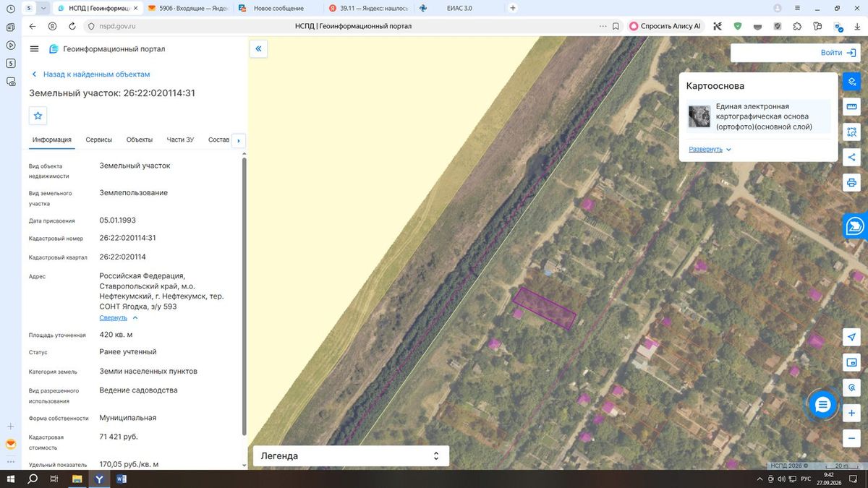
Task: Activate the my location arrow
Action: [852, 338]
